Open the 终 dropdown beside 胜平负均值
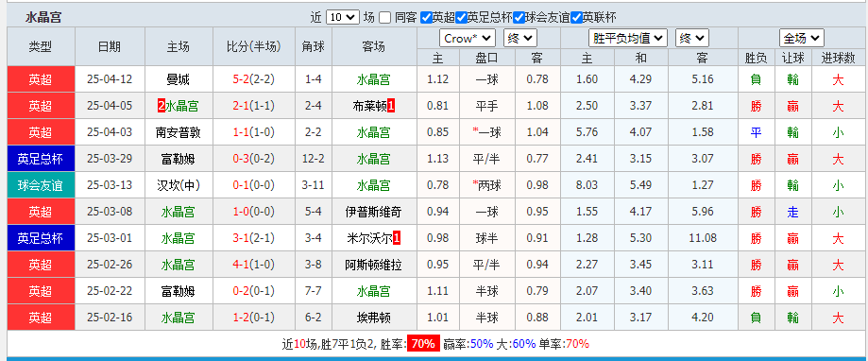Image resolution: width=868 pixels, height=361 pixels. coord(692,38)
